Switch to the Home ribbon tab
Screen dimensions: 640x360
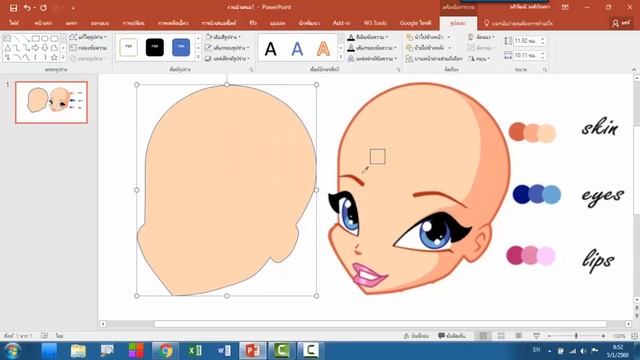pos(43,23)
